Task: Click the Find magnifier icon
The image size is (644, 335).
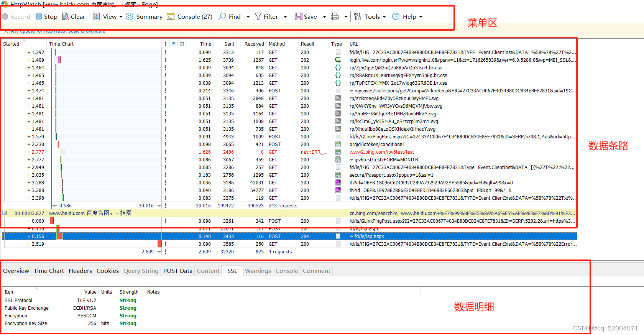Action: pos(222,16)
